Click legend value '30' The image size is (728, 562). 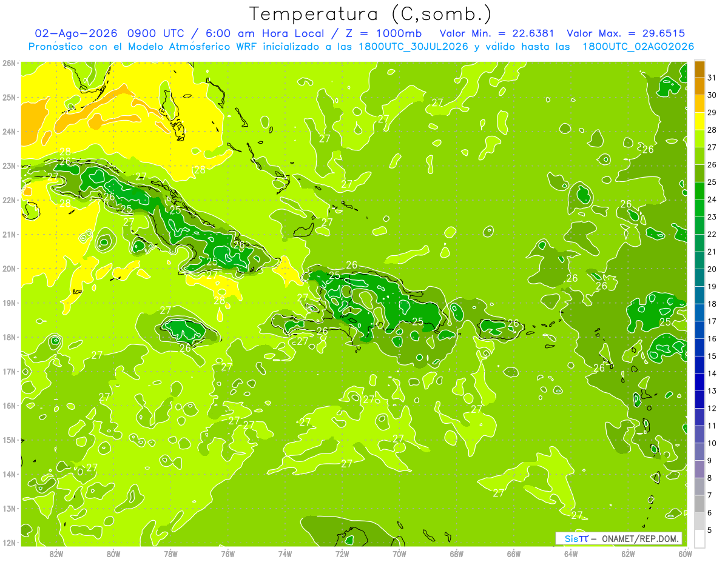(712, 95)
